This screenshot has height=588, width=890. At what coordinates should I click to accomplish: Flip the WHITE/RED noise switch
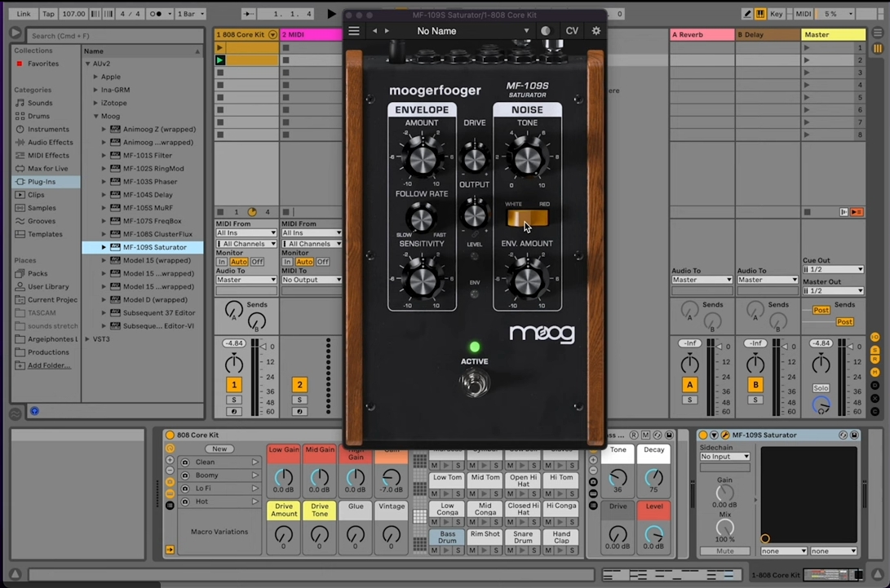pyautogui.click(x=527, y=218)
